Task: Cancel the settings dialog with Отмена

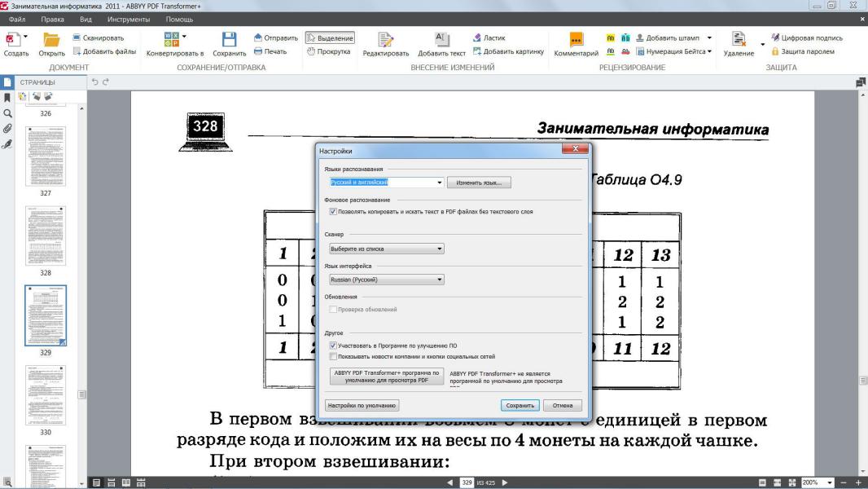Action: coord(563,405)
